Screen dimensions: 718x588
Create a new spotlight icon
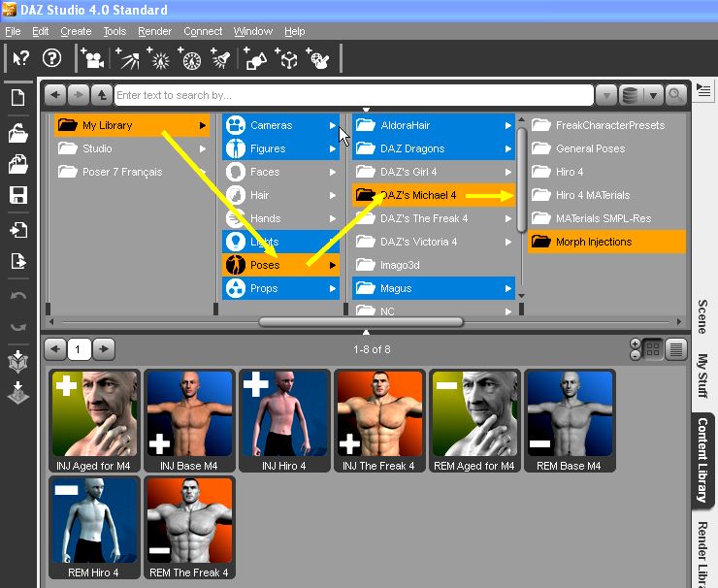tap(220, 58)
